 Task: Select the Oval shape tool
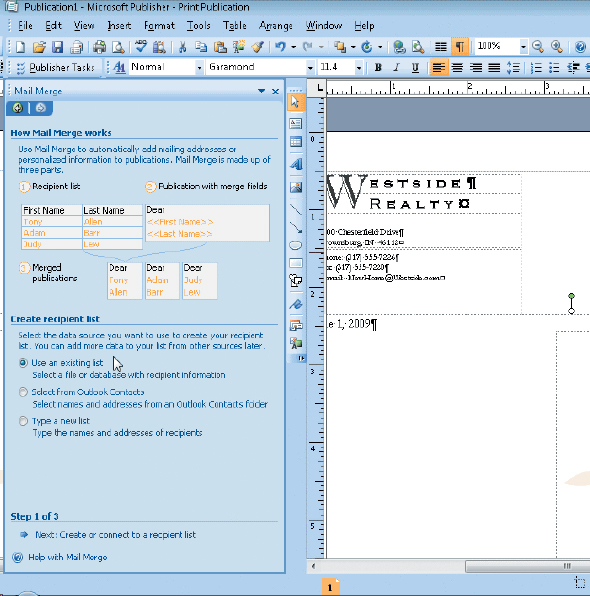pyautogui.click(x=296, y=245)
